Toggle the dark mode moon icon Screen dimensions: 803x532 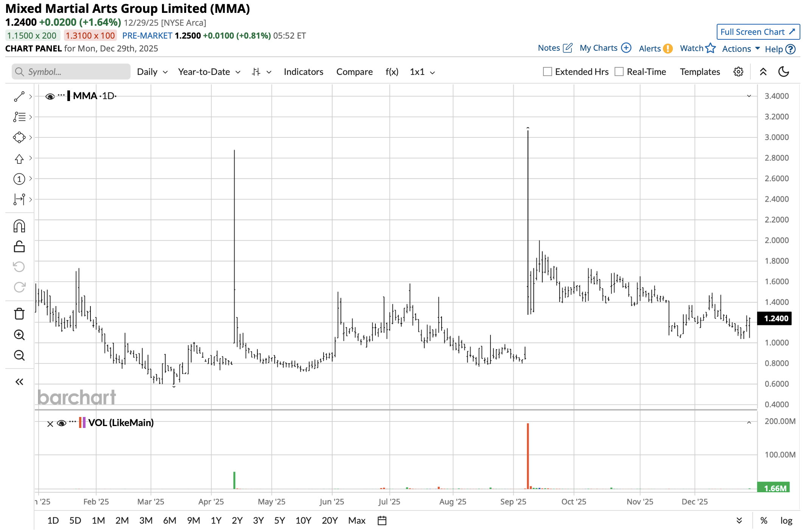(x=784, y=72)
